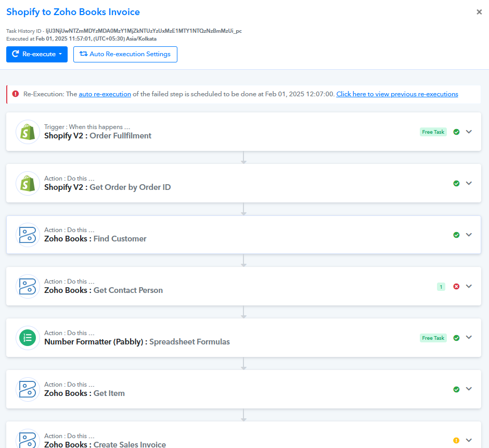Expand the Create Sales Invoice step
Screen dimensions: 489x448
pos(469,440)
